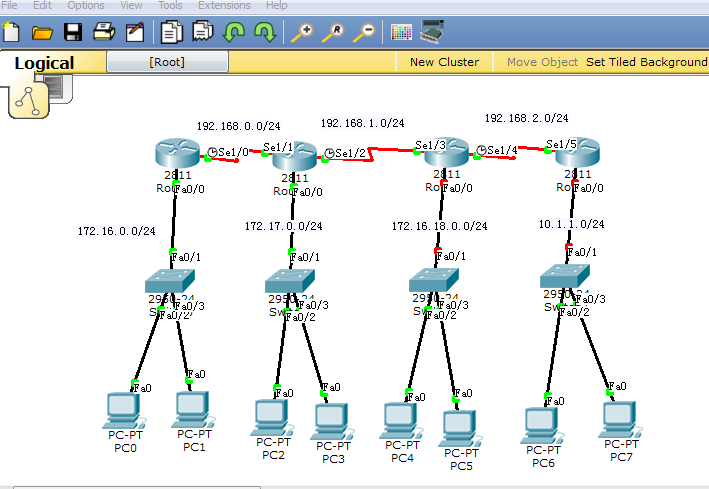Click the Copy icon
Screen dimensions: 709x489
click(x=171, y=32)
